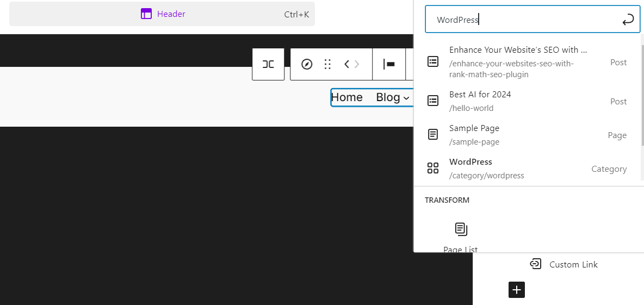Expand the Blog submenu chevron
Viewport: 644px width, 305px height.
coord(406,98)
